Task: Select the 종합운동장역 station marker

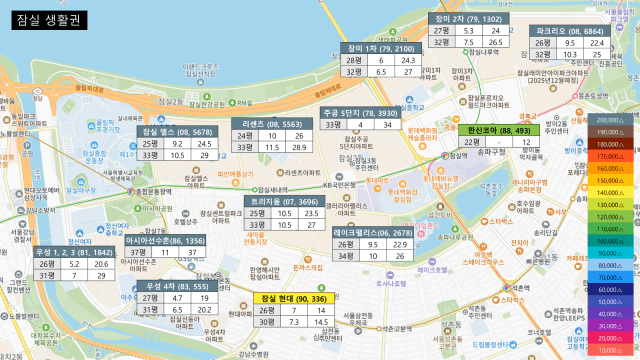Action: click(131, 191)
